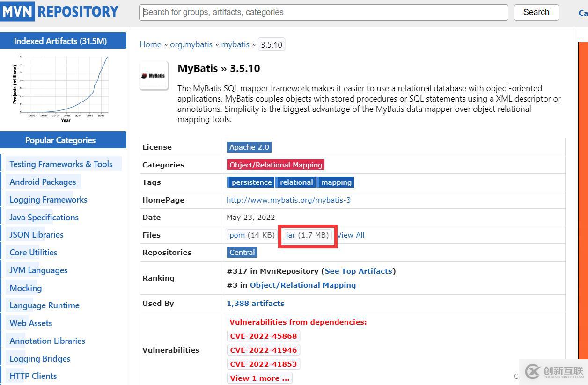The image size is (588, 385).
Task: Click the MyBatis artifact logo icon
Action: (154, 75)
